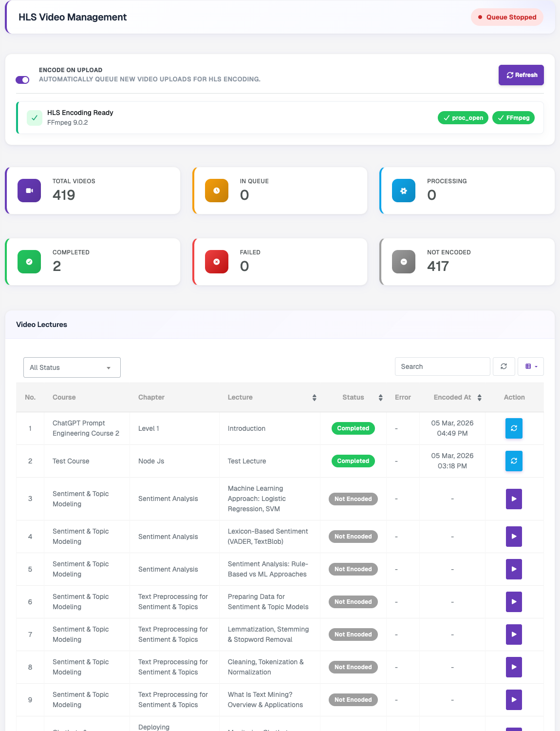Click the FFmpeg status badge
The height and width of the screenshot is (731, 560).
pos(514,118)
